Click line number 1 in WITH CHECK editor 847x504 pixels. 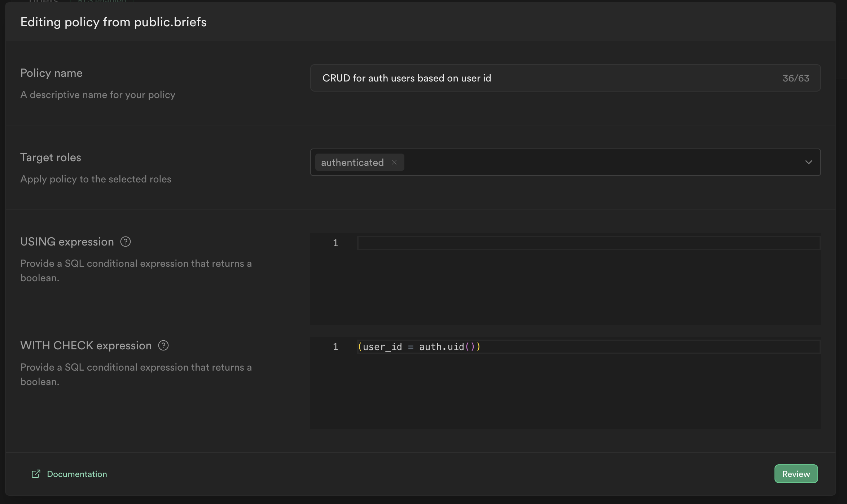click(x=335, y=347)
